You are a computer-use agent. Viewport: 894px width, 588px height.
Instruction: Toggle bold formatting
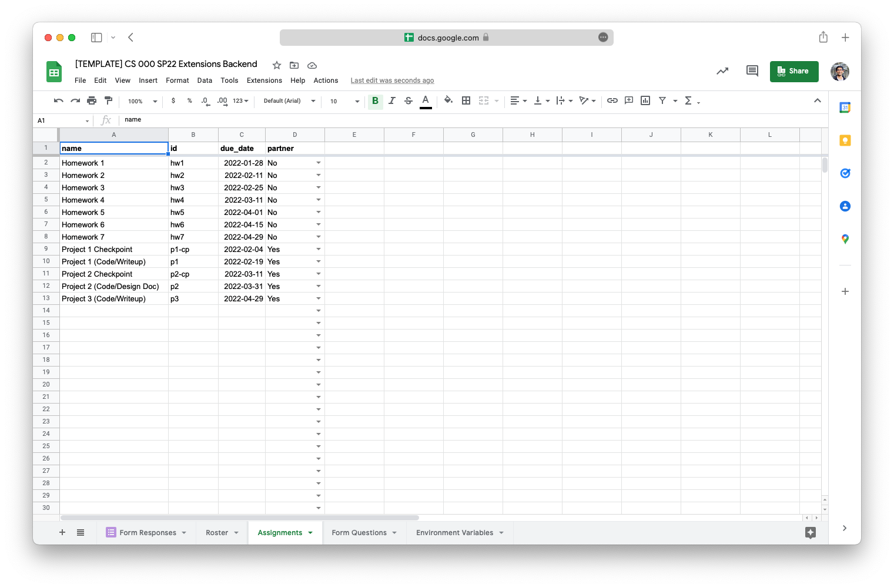375,101
